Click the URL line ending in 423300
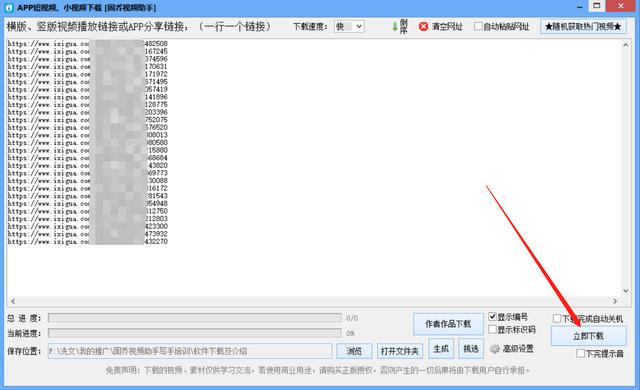The height and width of the screenshot is (390, 640). pos(87,226)
